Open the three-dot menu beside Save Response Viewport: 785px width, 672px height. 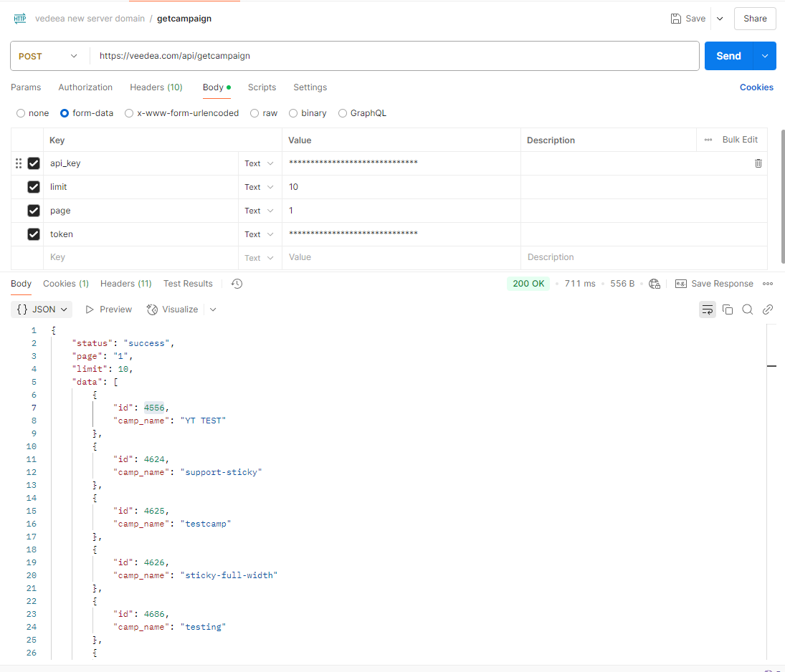[768, 284]
